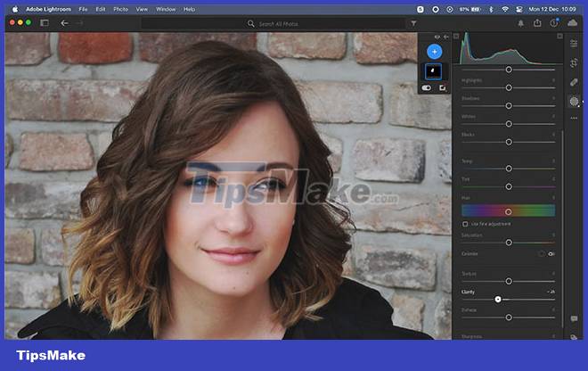Open the File menu
Viewport: 588px width, 371px height.
[83, 9]
